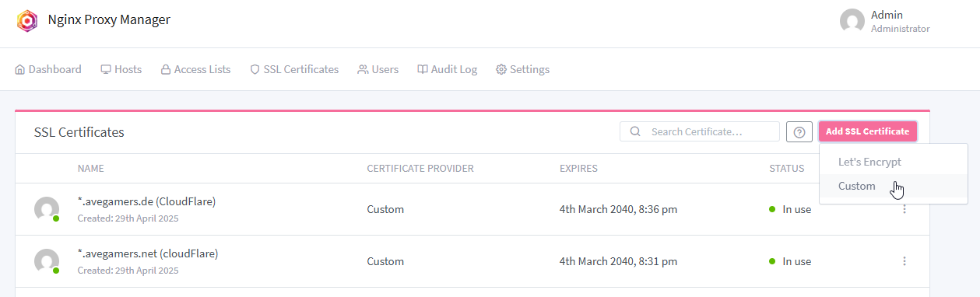980x297 pixels.
Task: Open three-dot menu for avegamers.de row
Action: click(x=904, y=209)
